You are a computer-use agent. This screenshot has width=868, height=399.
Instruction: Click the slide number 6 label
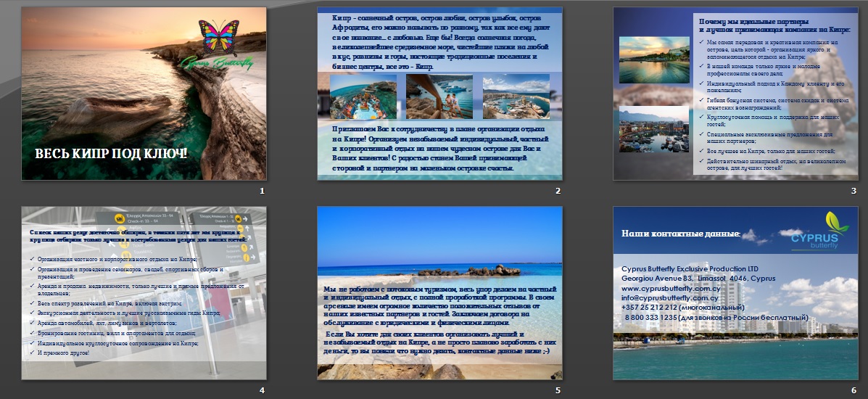[x=853, y=390]
